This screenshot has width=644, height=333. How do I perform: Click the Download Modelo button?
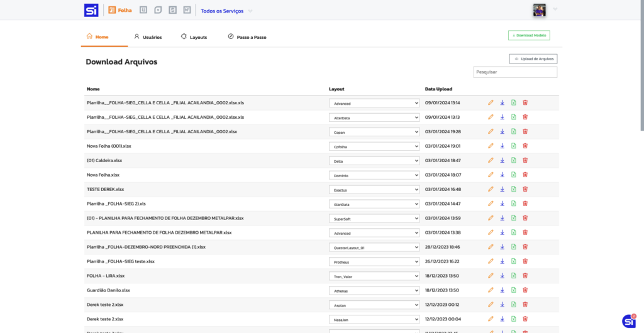pos(529,36)
